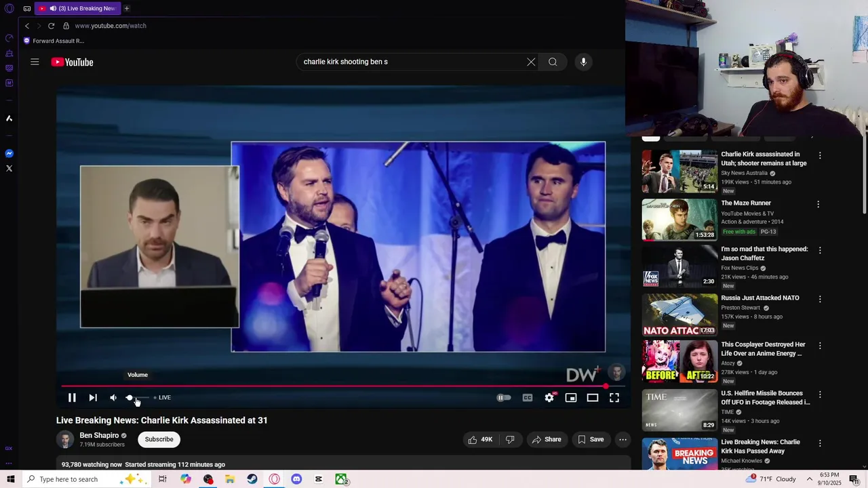Switch to theater mode
Image resolution: width=868 pixels, height=488 pixels.
tap(593, 398)
